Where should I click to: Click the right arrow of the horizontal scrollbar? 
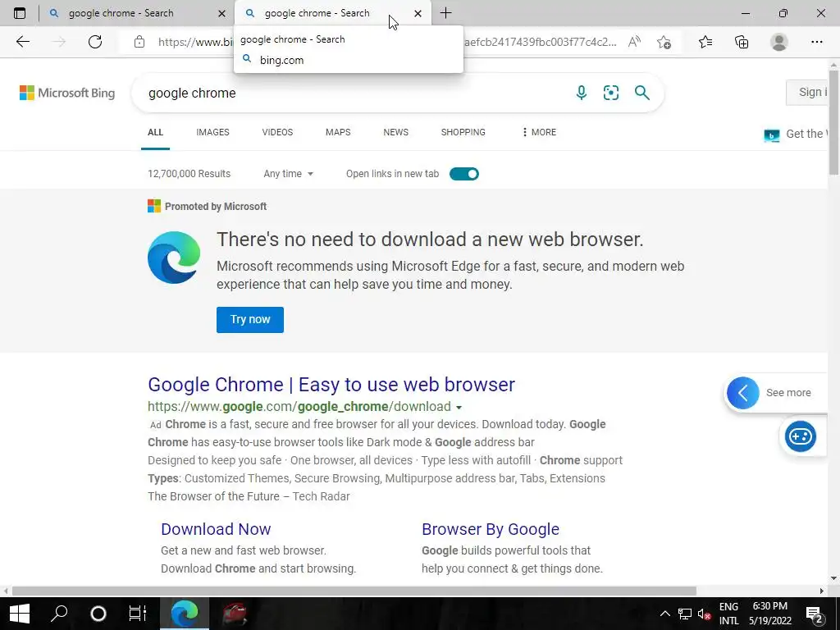point(822,591)
